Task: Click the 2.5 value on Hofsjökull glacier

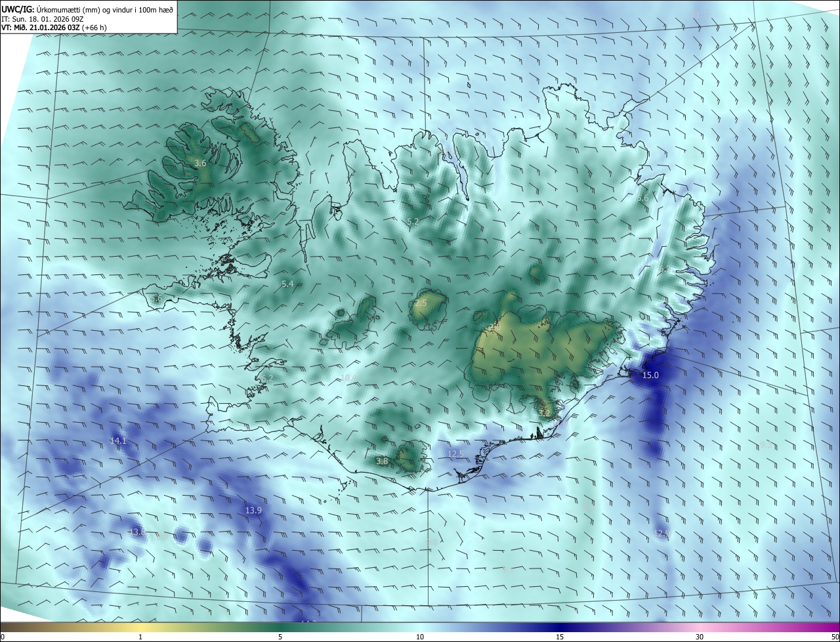Action: [x=421, y=303]
